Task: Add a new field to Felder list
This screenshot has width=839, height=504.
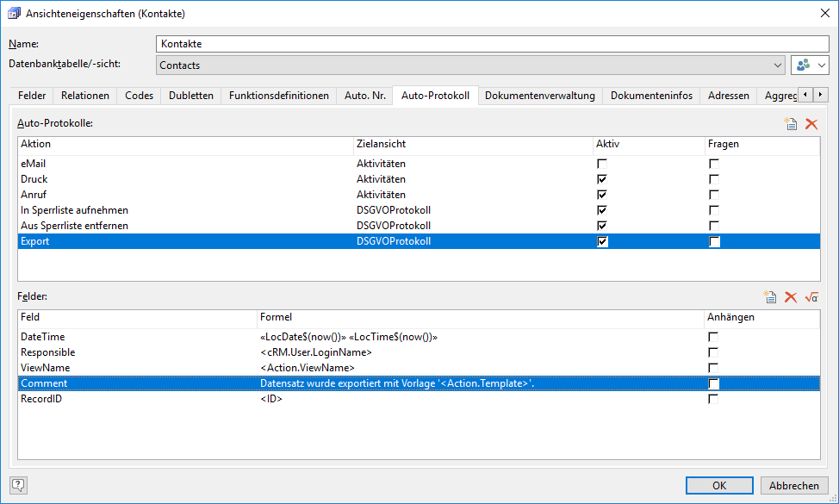Action: [770, 297]
